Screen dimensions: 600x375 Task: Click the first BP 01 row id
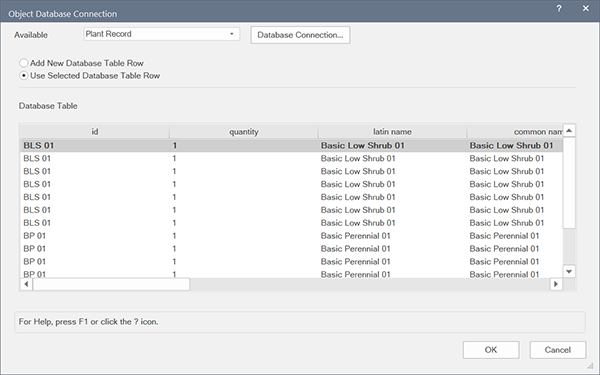[34, 236]
